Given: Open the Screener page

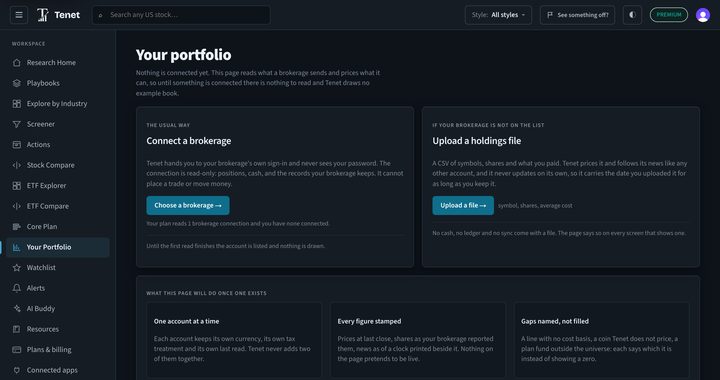Looking at the screenshot, I should point(58,124).
